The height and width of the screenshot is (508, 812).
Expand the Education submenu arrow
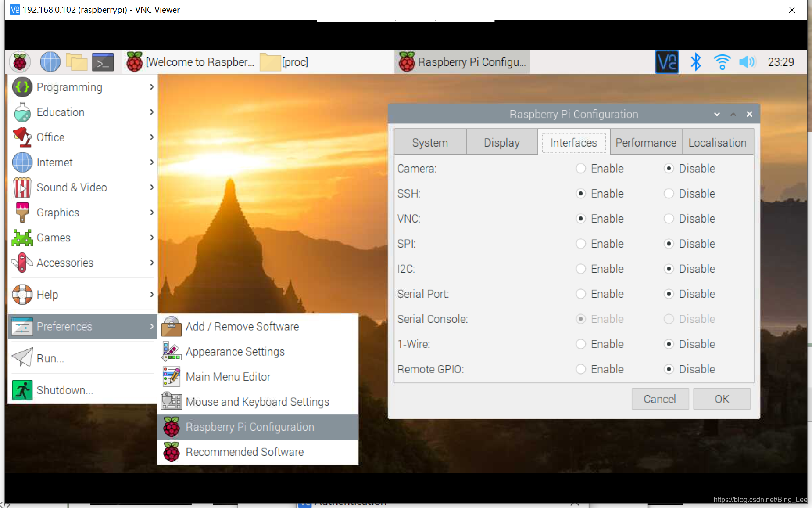pyautogui.click(x=152, y=112)
